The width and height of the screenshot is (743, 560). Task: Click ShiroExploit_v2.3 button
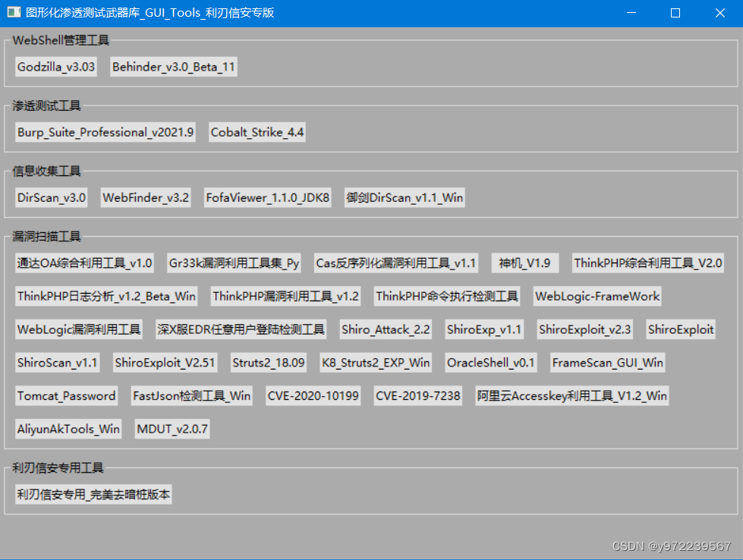point(584,329)
